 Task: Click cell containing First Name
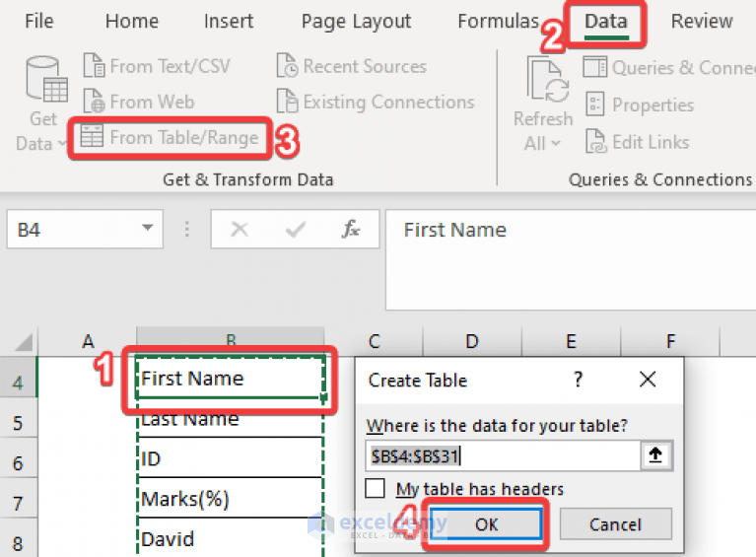(230, 379)
